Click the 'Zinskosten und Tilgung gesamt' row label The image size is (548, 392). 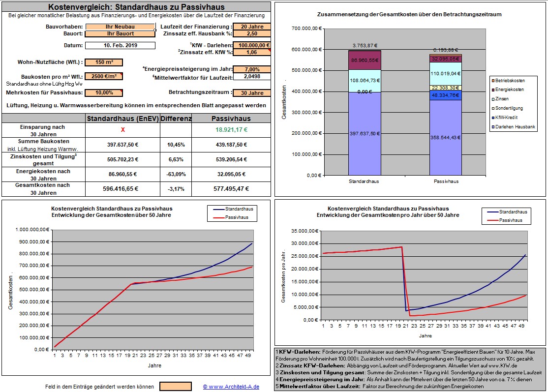[x=43, y=160]
